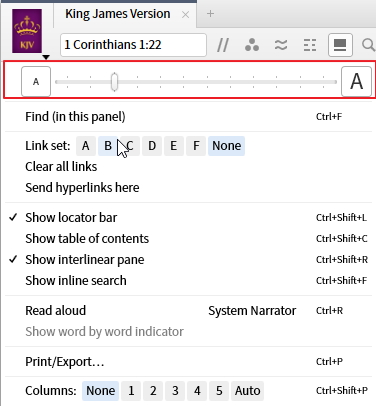
Task: Add a new tab with plus icon
Action: [x=210, y=14]
